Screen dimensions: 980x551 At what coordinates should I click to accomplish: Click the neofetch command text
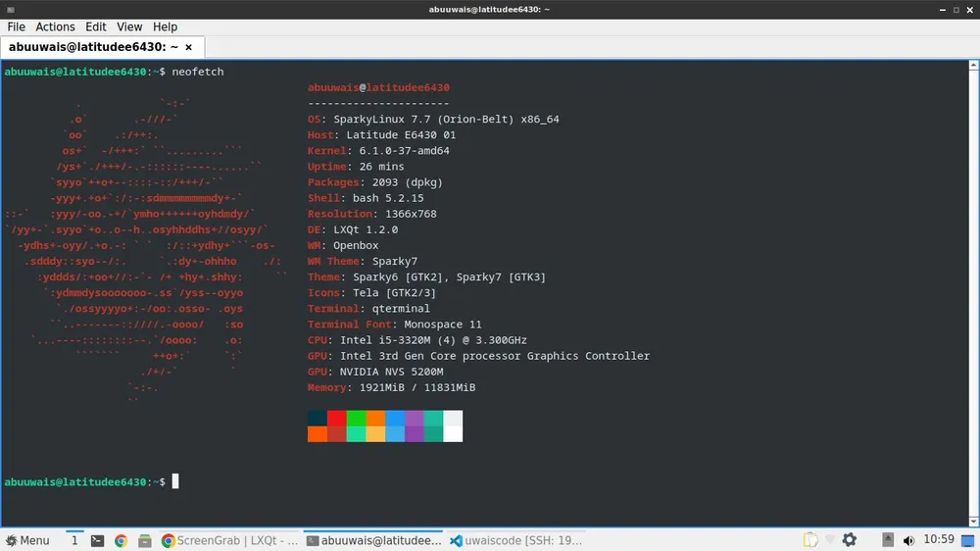[198, 72]
